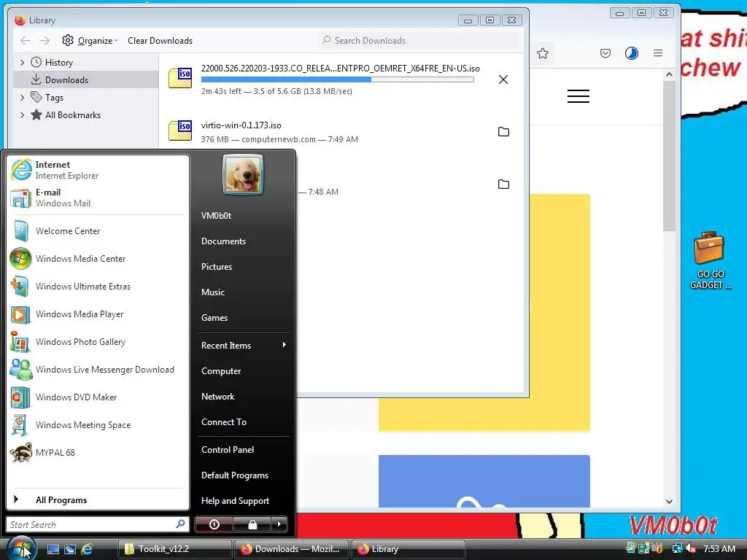This screenshot has height=560, width=747.
Task: Open Games from Start menu
Action: (243, 318)
